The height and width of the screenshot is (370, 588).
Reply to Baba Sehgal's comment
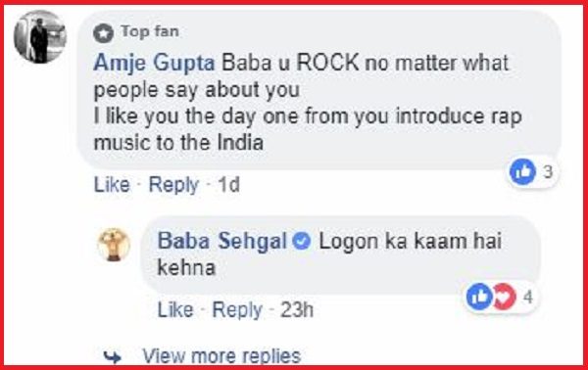coord(237,310)
